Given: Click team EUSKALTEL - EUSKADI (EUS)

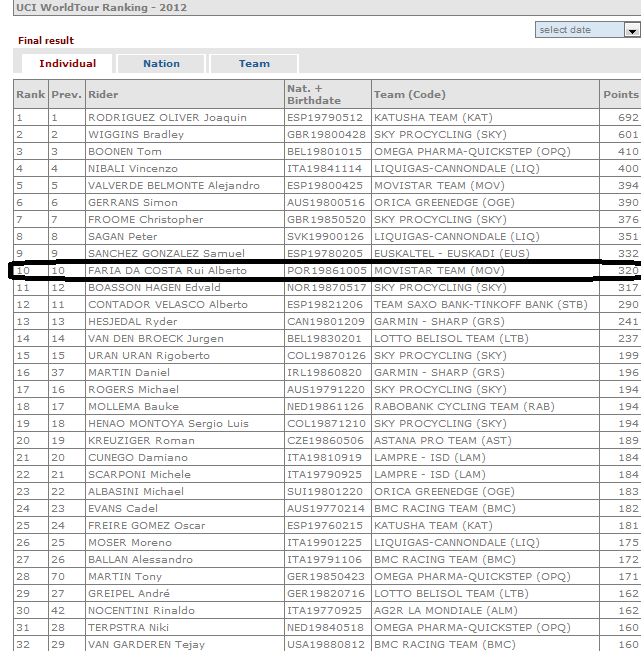Looking at the screenshot, I should tap(452, 254).
